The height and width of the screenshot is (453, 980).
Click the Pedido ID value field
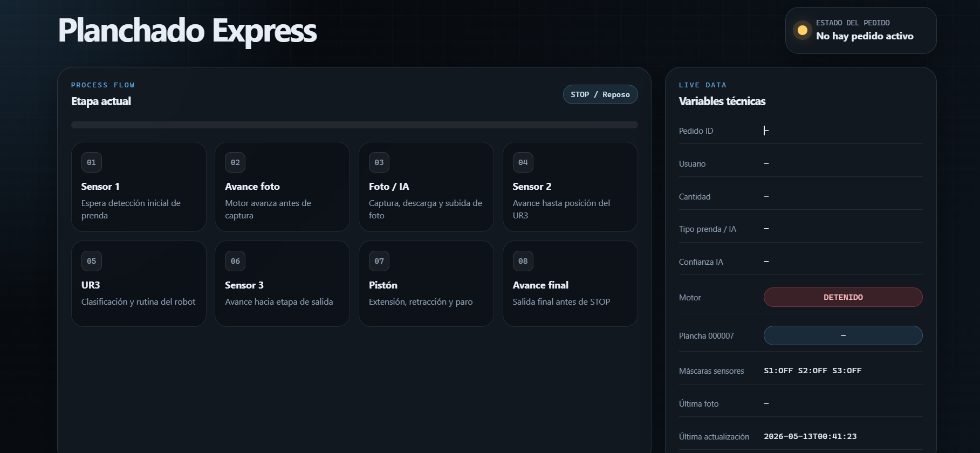tap(843, 131)
